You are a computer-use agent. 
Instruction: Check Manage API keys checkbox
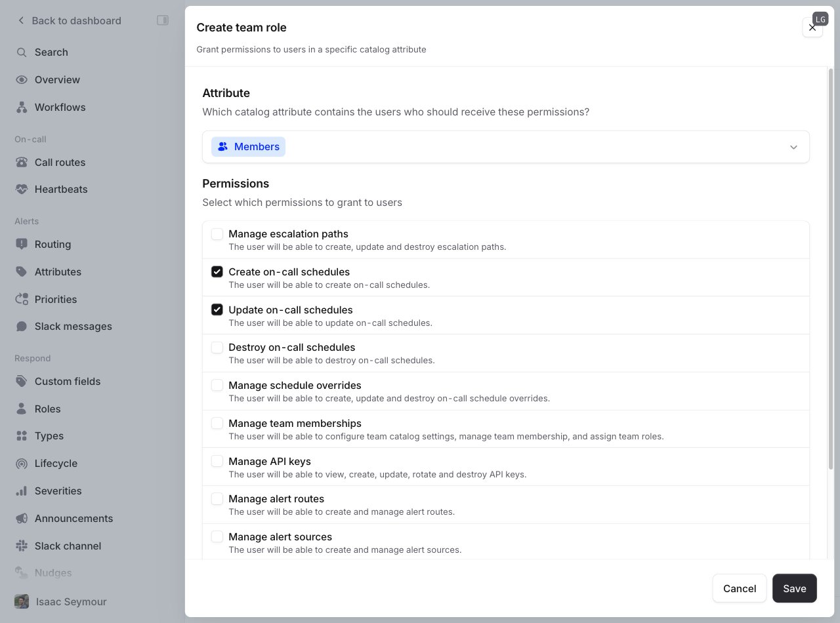click(x=217, y=461)
